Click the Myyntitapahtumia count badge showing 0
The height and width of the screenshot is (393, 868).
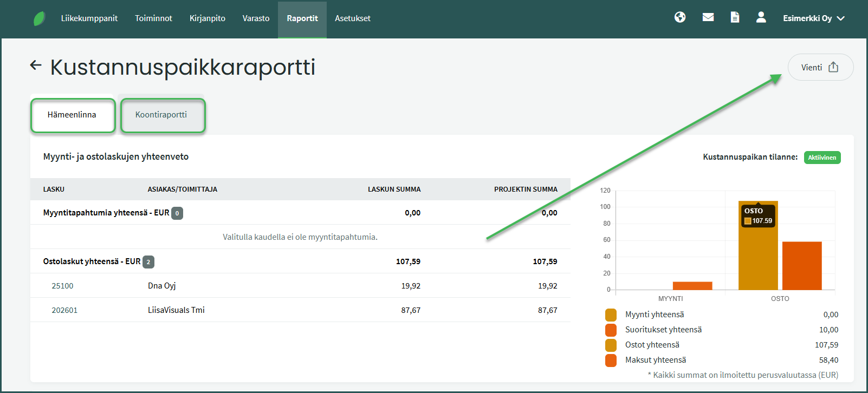(177, 213)
